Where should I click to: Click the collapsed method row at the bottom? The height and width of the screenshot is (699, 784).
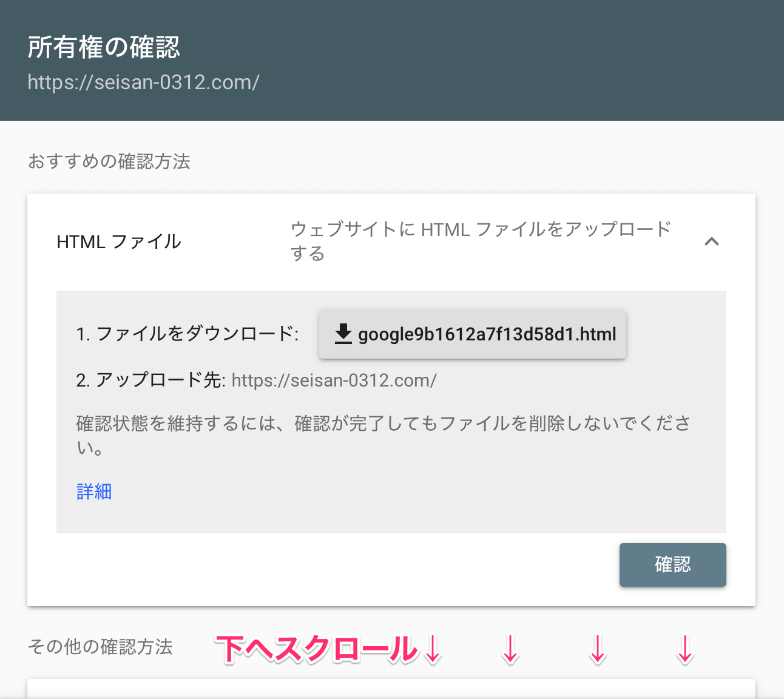(391, 692)
